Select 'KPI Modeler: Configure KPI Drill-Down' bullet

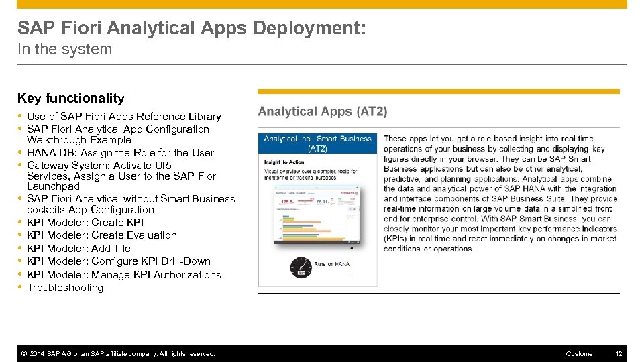coord(119,261)
